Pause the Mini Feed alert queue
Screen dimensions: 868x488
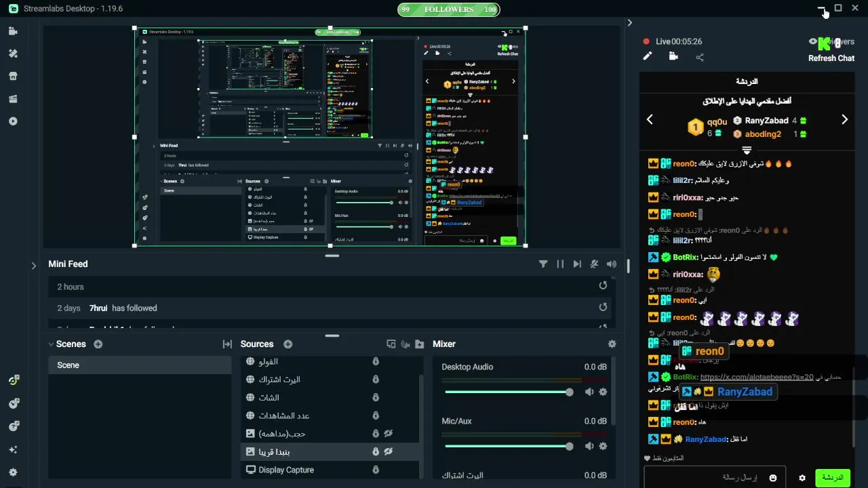[560, 264]
